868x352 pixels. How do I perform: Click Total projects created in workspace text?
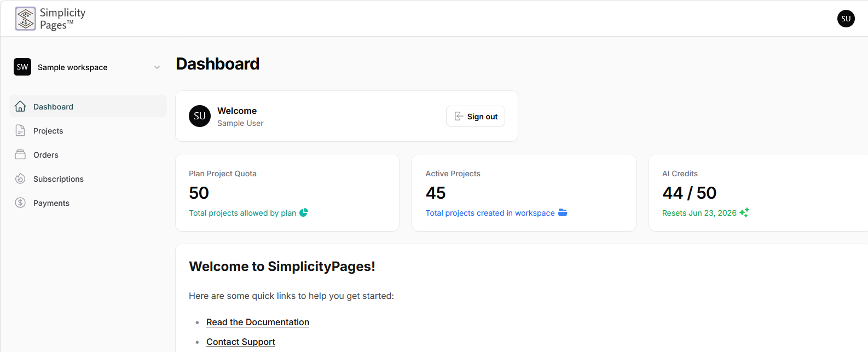pyautogui.click(x=490, y=213)
